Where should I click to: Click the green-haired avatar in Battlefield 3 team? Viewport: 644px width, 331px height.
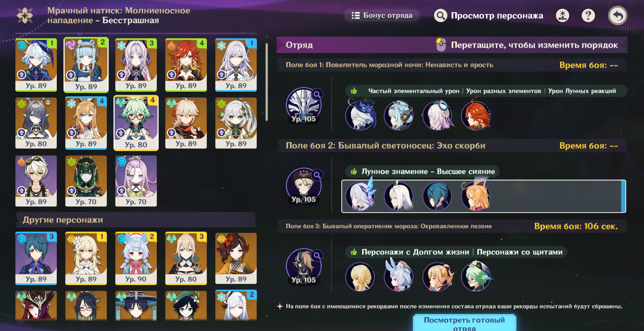point(476,276)
